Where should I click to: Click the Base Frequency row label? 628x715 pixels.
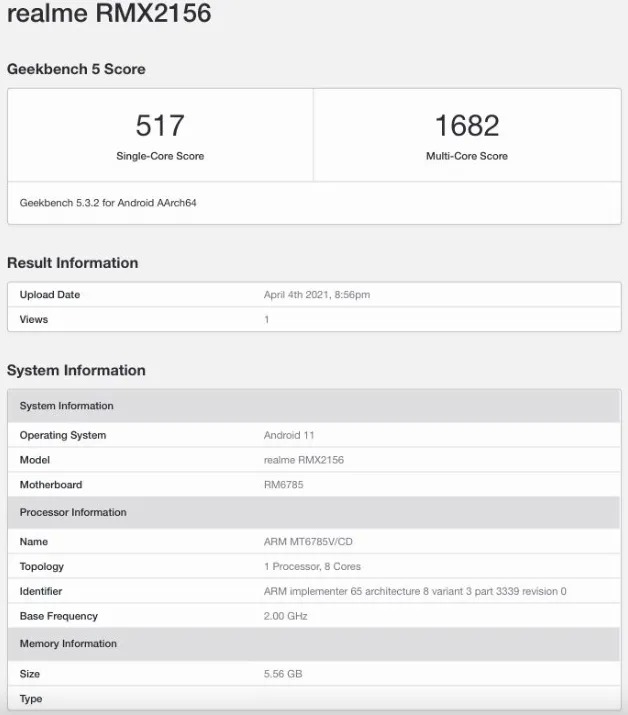coord(59,616)
